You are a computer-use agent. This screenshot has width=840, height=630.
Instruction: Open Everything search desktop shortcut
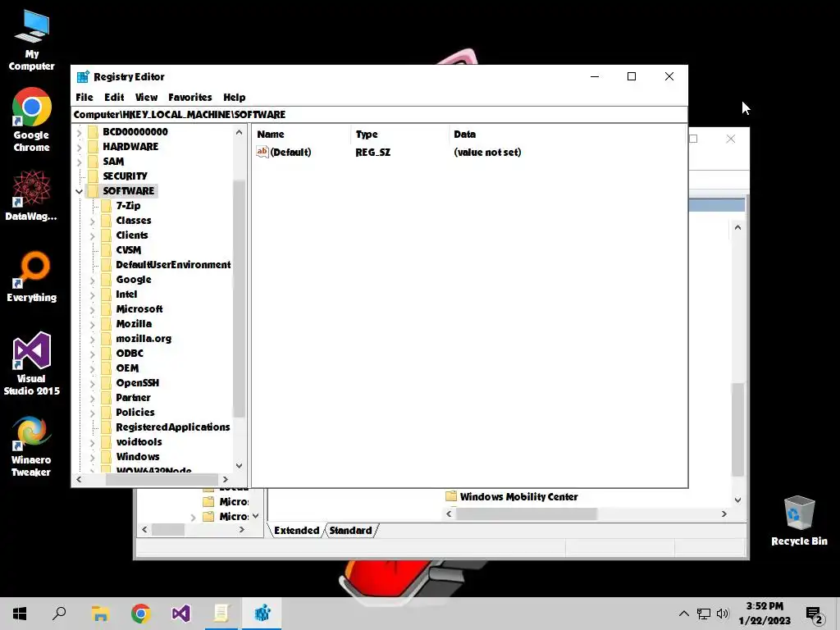click(x=32, y=277)
